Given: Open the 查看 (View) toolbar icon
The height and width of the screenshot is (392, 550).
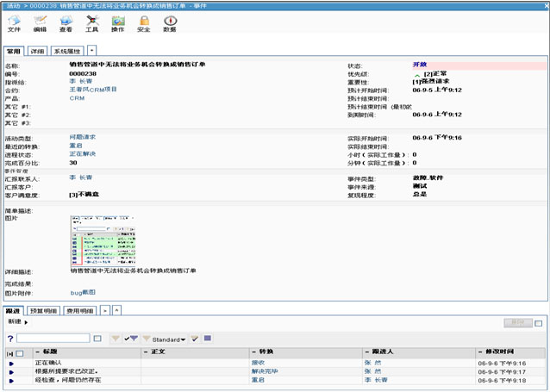Looking at the screenshot, I should coord(66,22).
